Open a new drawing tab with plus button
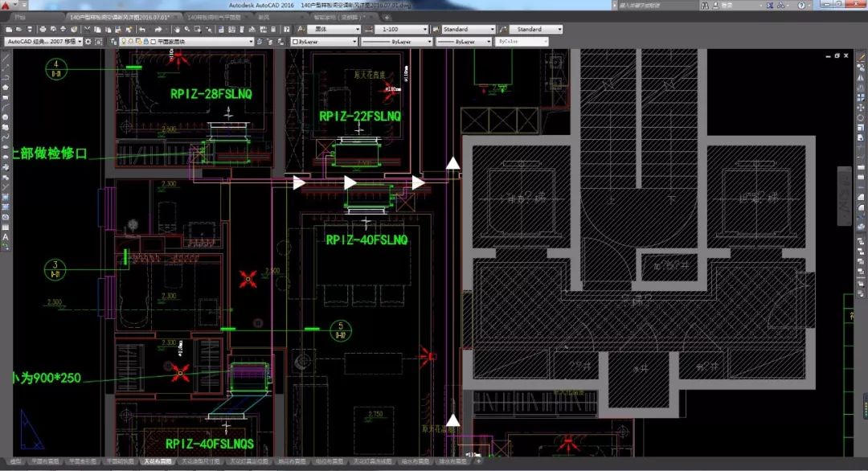Viewport: 868px width, 471px height. [x=387, y=17]
